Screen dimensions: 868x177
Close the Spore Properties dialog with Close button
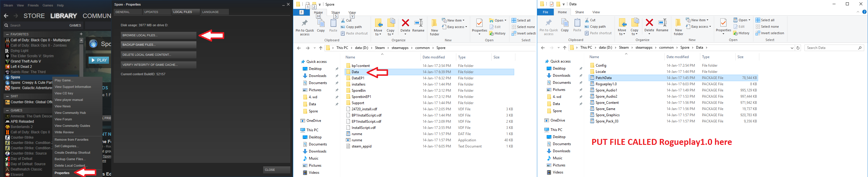(276, 170)
